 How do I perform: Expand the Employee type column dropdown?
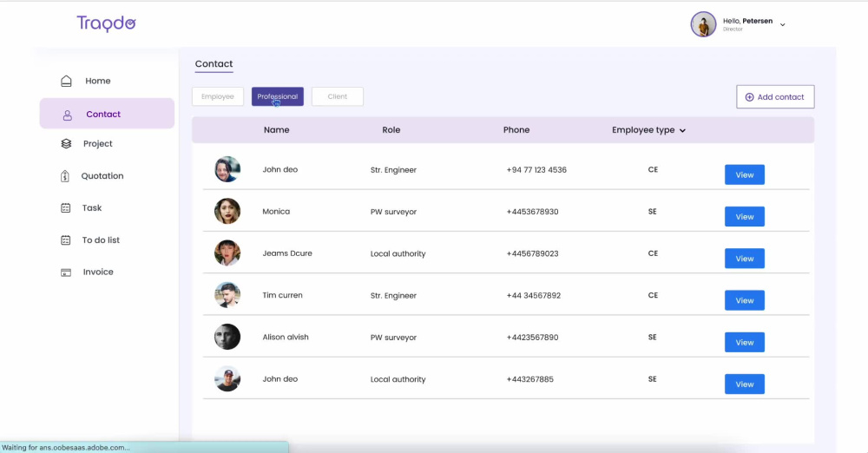[682, 131]
